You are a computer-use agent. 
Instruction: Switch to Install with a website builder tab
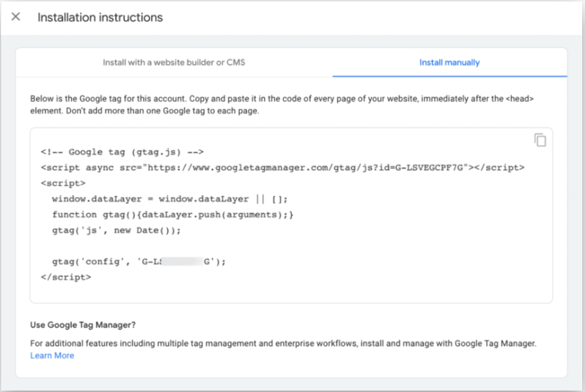(174, 62)
